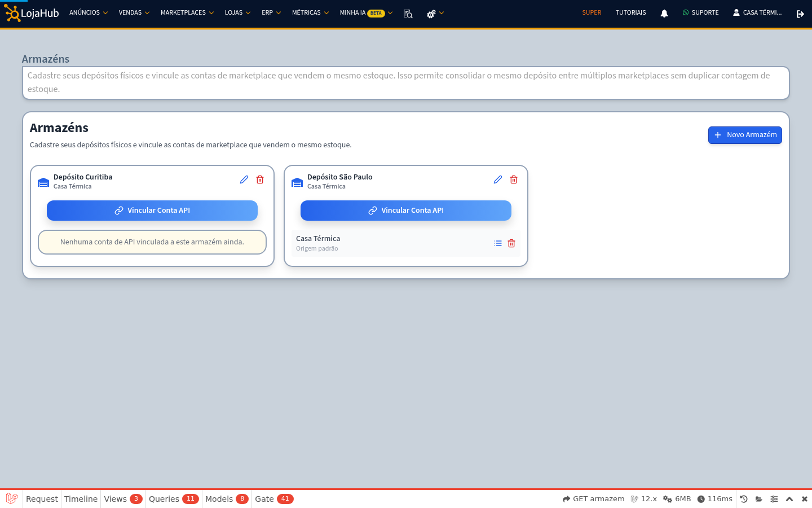Go to LojaHub home logo
The height and width of the screenshot is (508, 812).
tap(32, 13)
